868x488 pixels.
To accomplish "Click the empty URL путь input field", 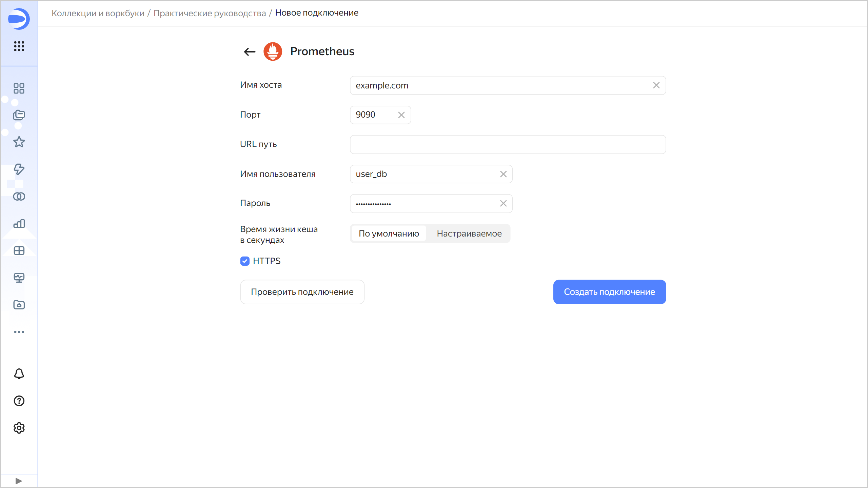I will pos(508,144).
